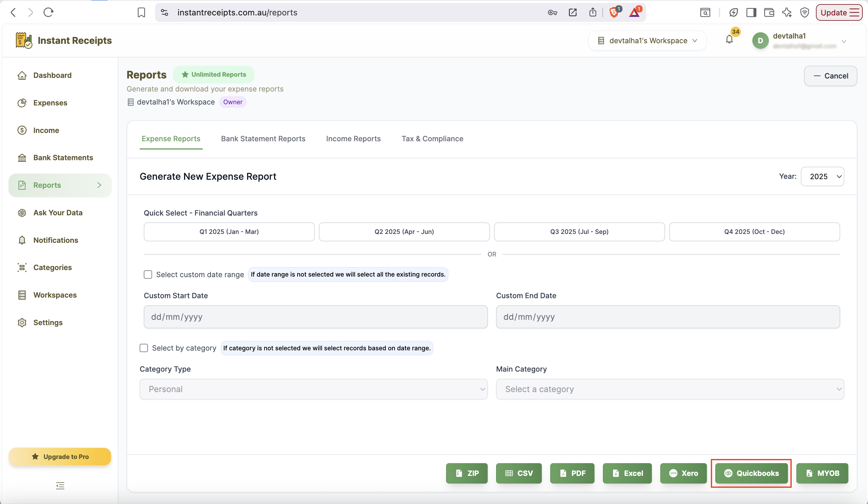This screenshot has width=868, height=504.
Task: Click the Custom Start Date field
Action: click(x=315, y=317)
